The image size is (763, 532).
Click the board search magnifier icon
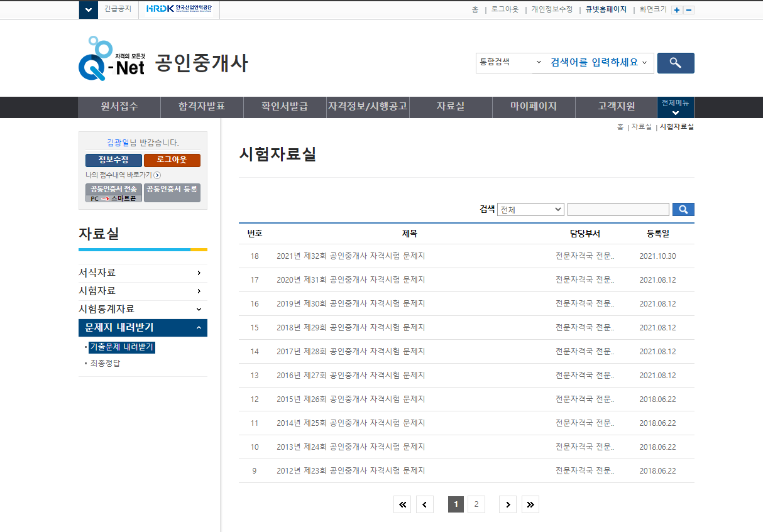(683, 209)
